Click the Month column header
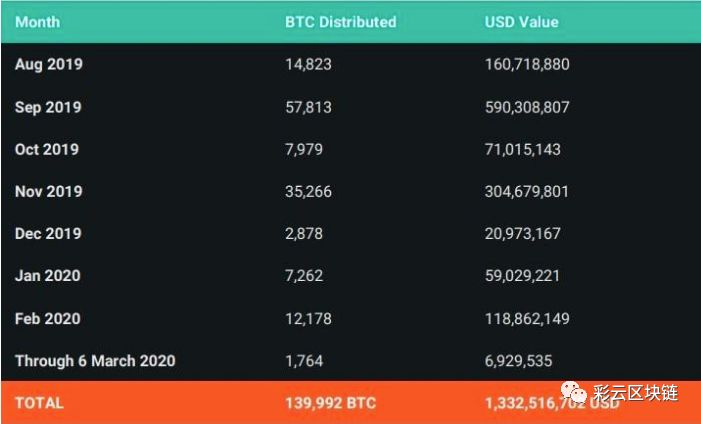This screenshot has height=424, width=701. (x=38, y=22)
